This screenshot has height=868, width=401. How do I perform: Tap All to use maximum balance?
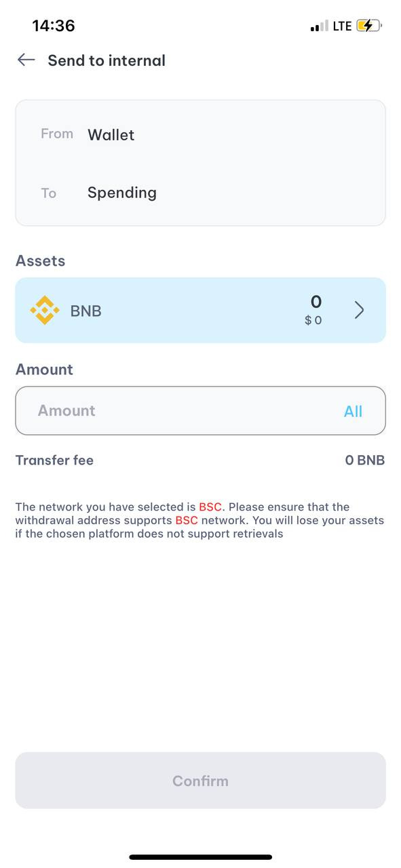coord(353,411)
